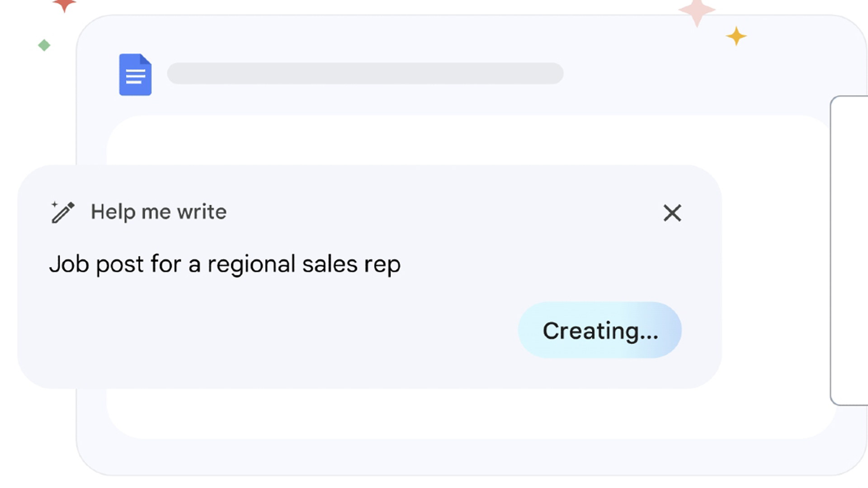This screenshot has width=868, height=488.
Task: Click the sparkle pencil Help me write icon
Action: click(63, 212)
